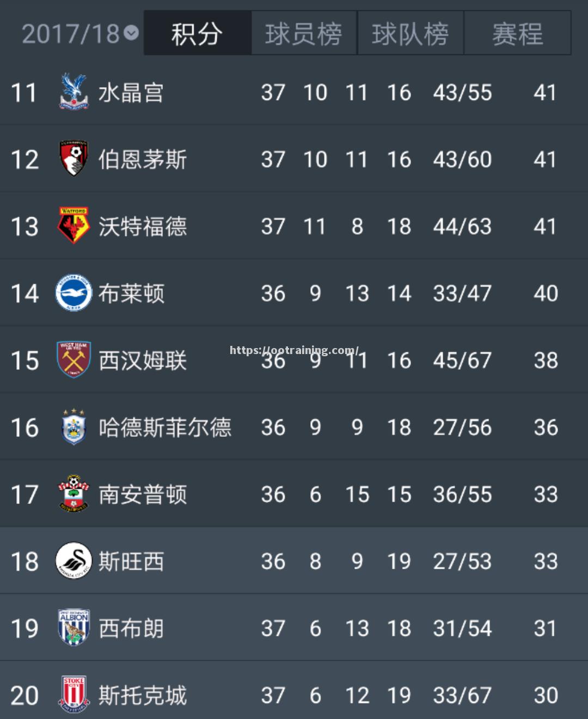This screenshot has height=719, width=588.
Task: Click the Huddersfield club crest
Action: click(73, 427)
